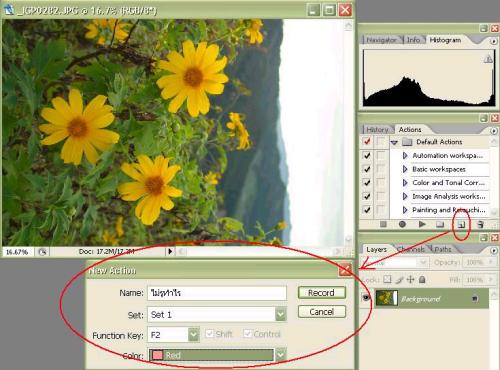
Task: Click the begin recording circle in Actions panel
Action: (x=402, y=224)
